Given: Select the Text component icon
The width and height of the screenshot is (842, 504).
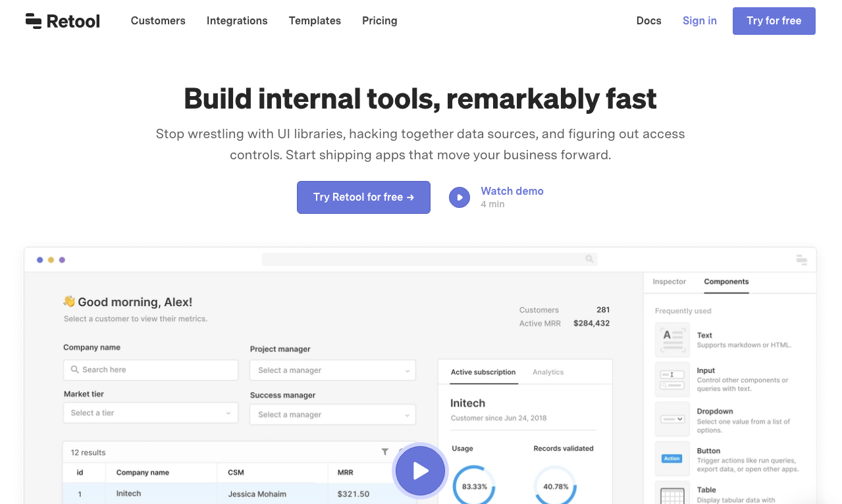Looking at the screenshot, I should pyautogui.click(x=672, y=340).
